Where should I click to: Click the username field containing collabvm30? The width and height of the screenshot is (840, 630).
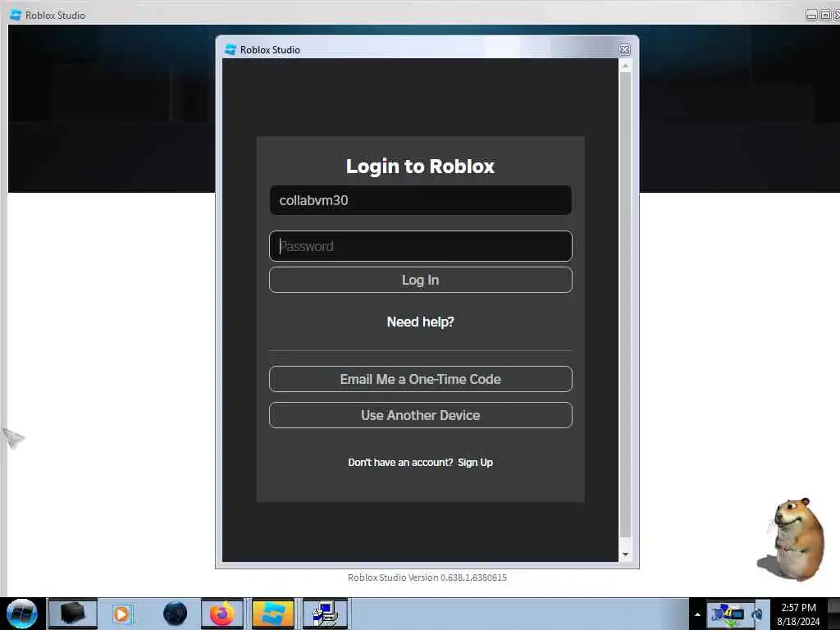(421, 200)
